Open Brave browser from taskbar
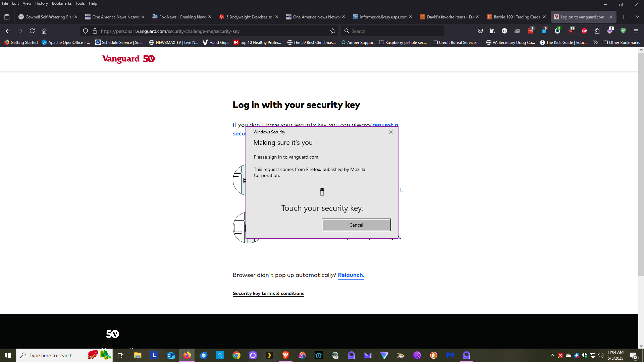This screenshot has height=362, width=644. click(286, 355)
